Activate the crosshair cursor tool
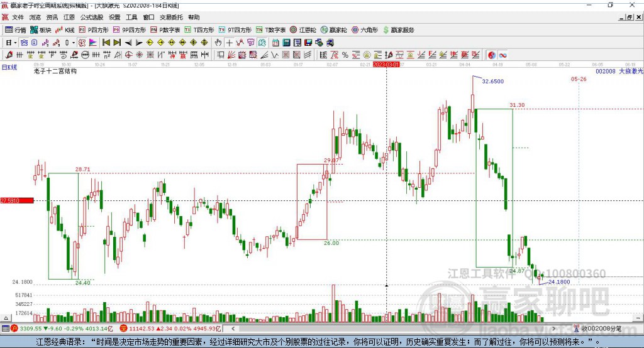The image size is (644, 348). [x=230, y=42]
